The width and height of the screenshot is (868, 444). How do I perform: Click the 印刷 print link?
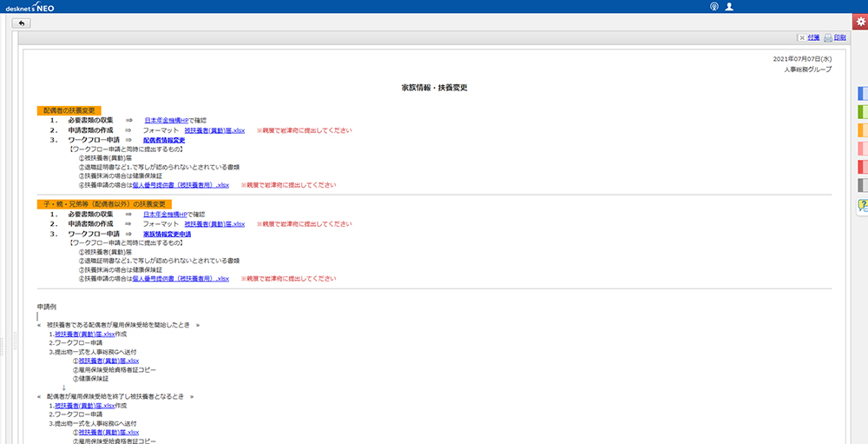click(839, 38)
